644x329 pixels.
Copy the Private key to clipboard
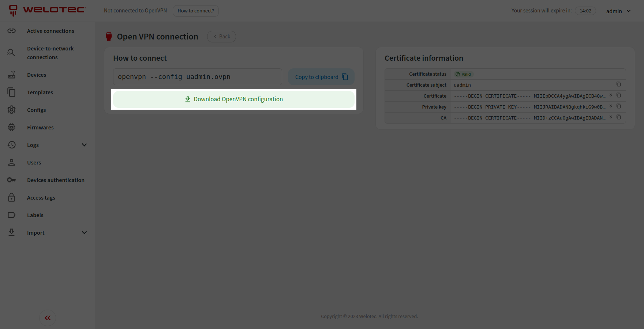coord(619,106)
